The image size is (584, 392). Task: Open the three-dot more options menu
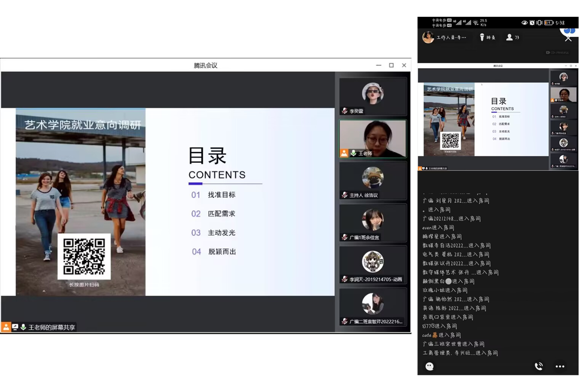click(560, 366)
